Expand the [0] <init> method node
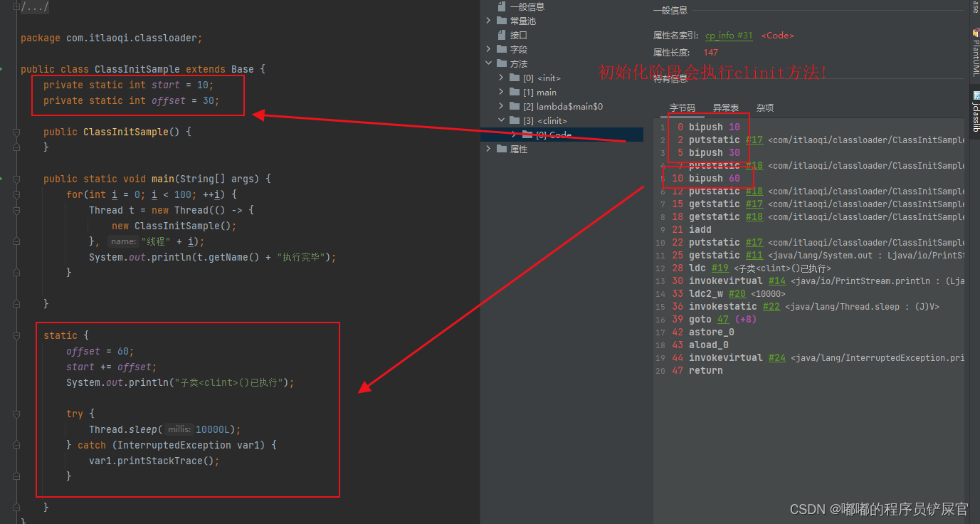The image size is (980, 524). pyautogui.click(x=501, y=78)
